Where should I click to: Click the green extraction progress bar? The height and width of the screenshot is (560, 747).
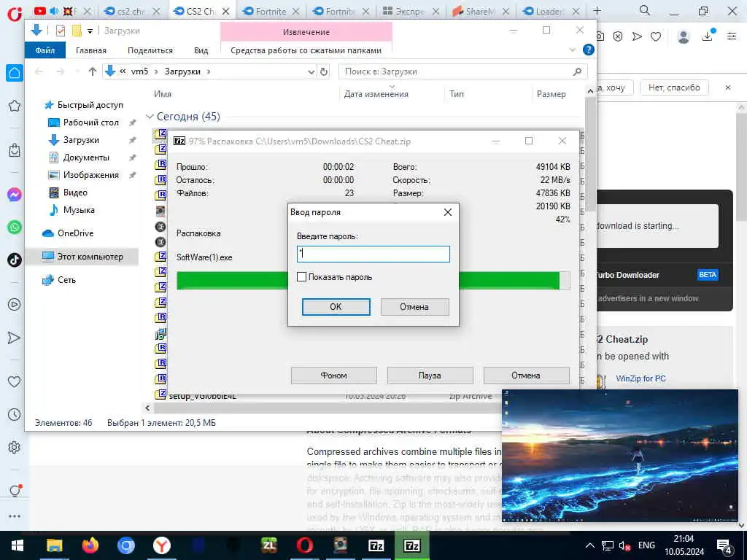tap(373, 281)
